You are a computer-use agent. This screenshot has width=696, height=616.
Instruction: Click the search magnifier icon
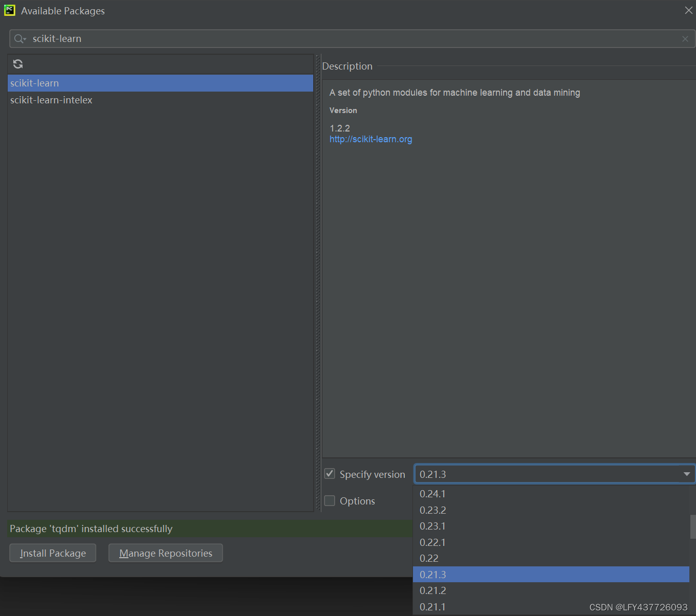[x=20, y=39]
